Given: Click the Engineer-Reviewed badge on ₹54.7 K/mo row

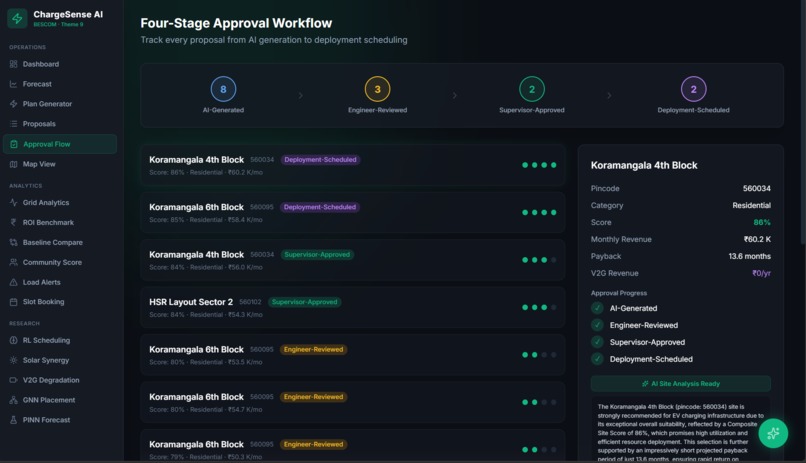Looking at the screenshot, I should pyautogui.click(x=313, y=397).
